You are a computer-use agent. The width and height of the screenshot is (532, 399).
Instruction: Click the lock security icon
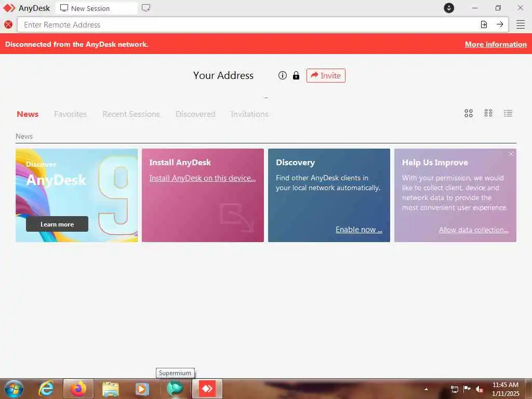[x=296, y=75]
